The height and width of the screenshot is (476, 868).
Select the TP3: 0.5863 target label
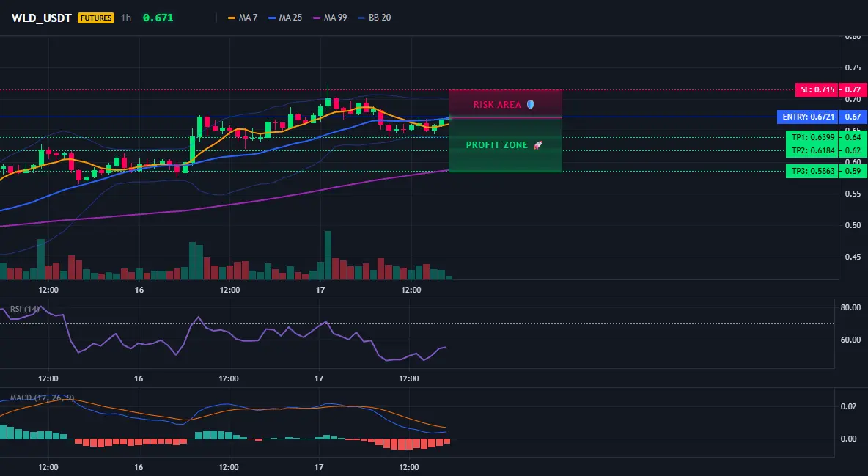point(812,171)
